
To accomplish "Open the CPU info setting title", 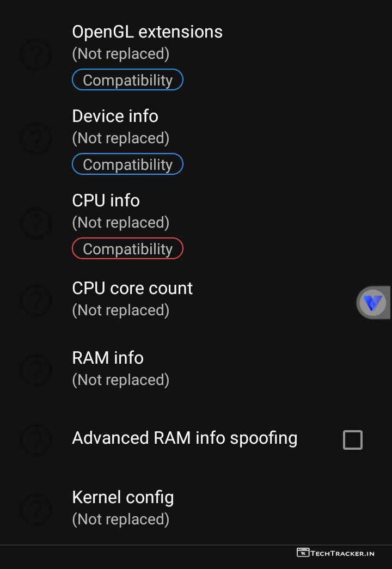I will pyautogui.click(x=106, y=200).
